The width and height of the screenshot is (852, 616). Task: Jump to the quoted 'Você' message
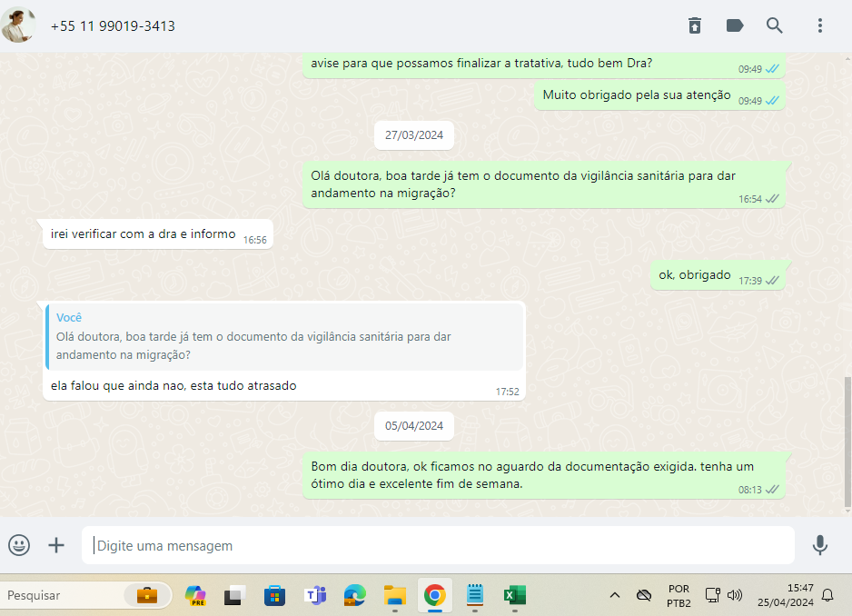coord(285,336)
